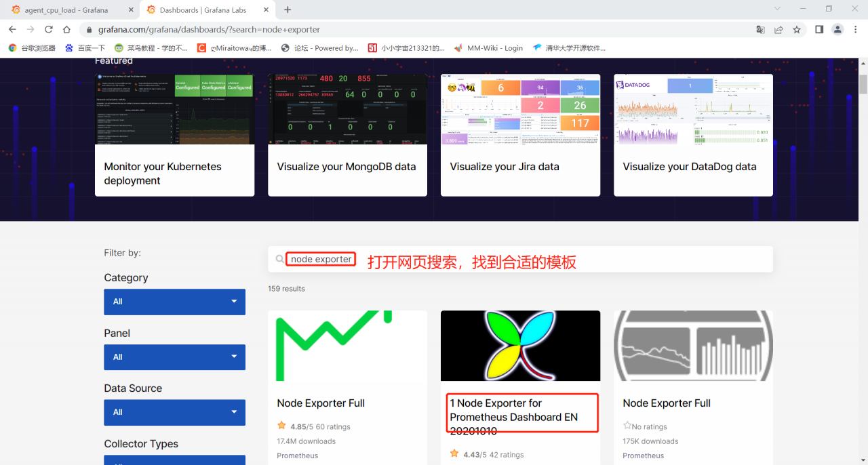Viewport: 868px width, 465px height.
Task: Open first Node Exporter Full dashboard title
Action: [321, 403]
